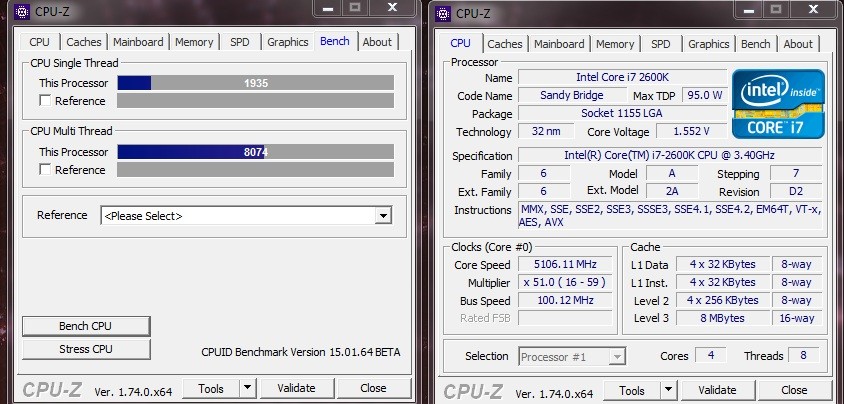
Task: Click Level 3 cache value 8 MBytes
Action: [722, 318]
